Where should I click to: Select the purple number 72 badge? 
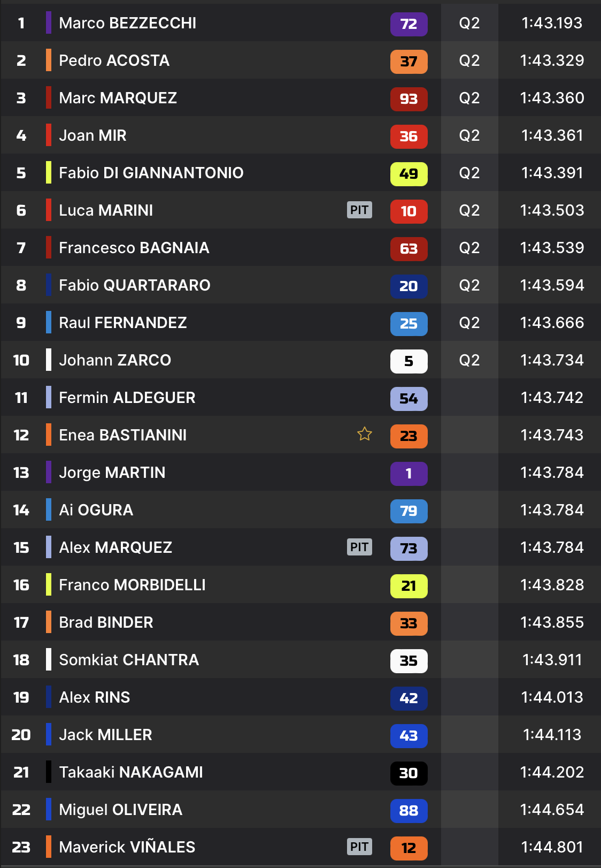click(x=409, y=24)
